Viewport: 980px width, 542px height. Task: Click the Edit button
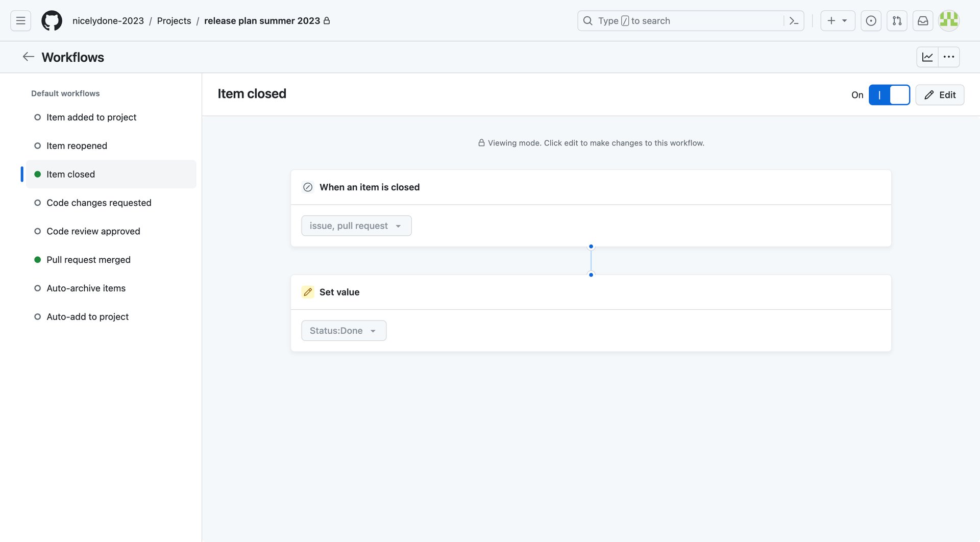(x=940, y=95)
